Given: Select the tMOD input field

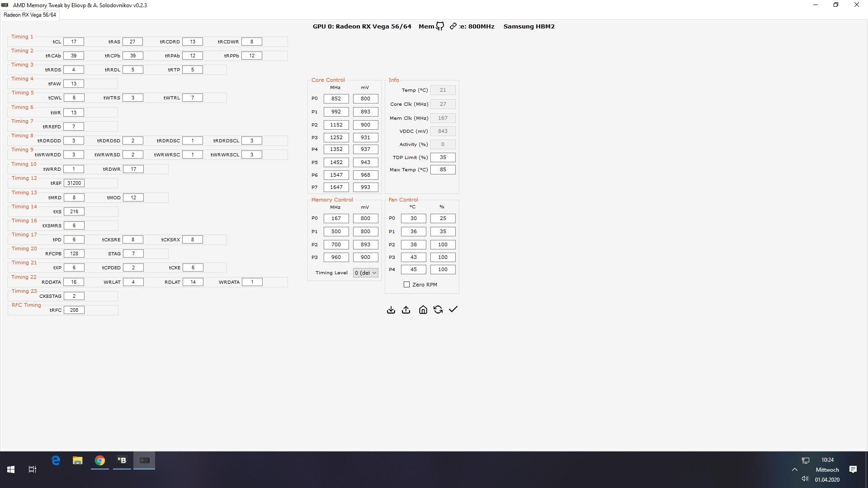Looking at the screenshot, I should coord(133,197).
